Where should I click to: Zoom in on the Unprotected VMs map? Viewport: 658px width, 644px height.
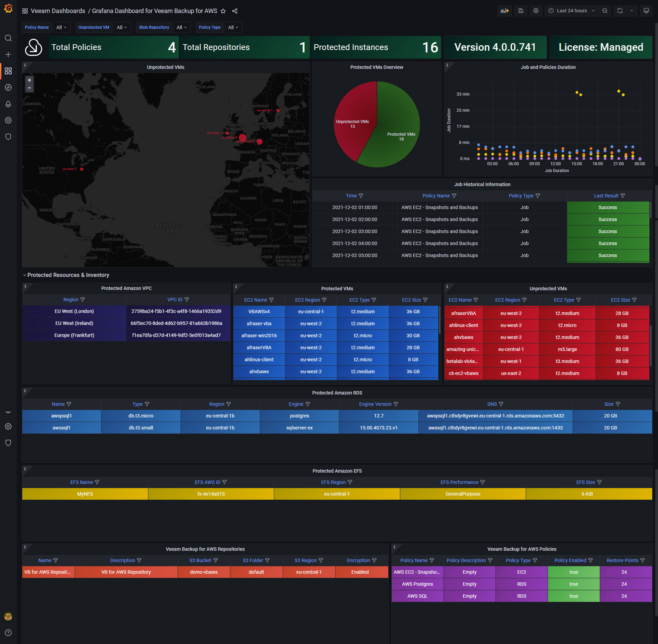pyautogui.click(x=29, y=80)
